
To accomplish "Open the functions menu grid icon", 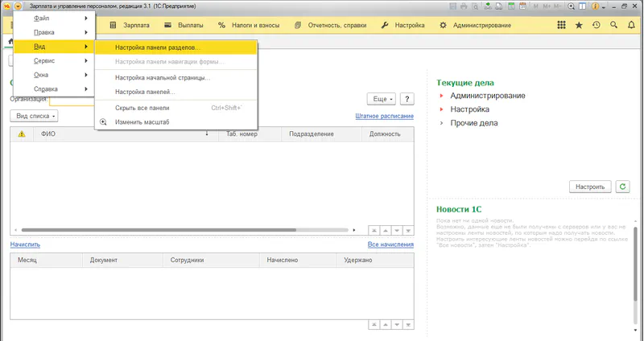I will pos(560,25).
